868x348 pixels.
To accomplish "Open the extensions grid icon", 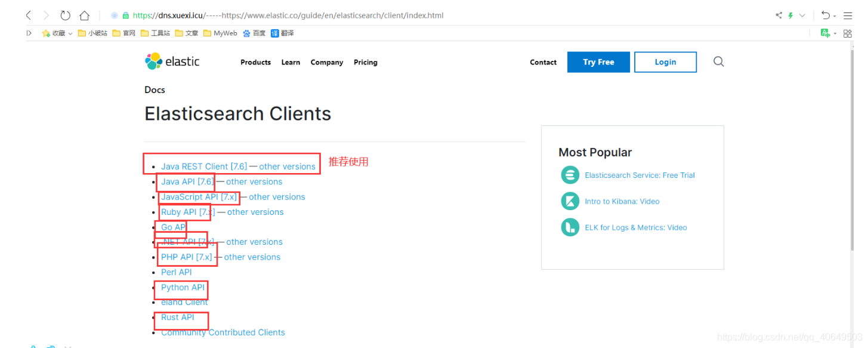I will [x=848, y=33].
